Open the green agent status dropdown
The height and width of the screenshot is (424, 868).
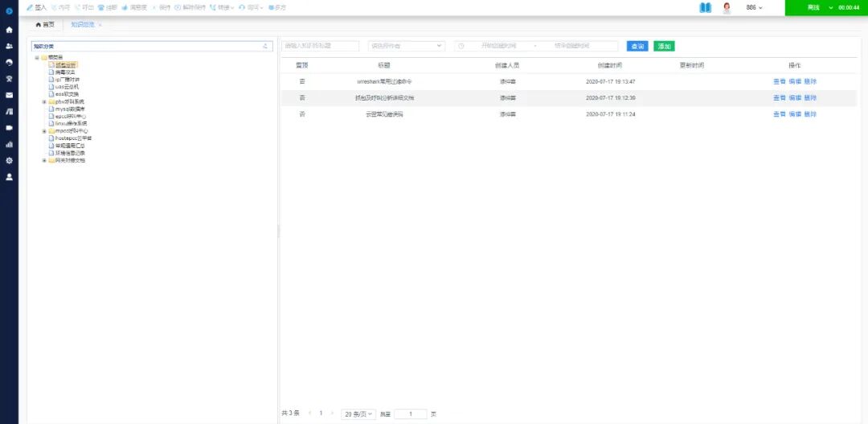point(826,8)
